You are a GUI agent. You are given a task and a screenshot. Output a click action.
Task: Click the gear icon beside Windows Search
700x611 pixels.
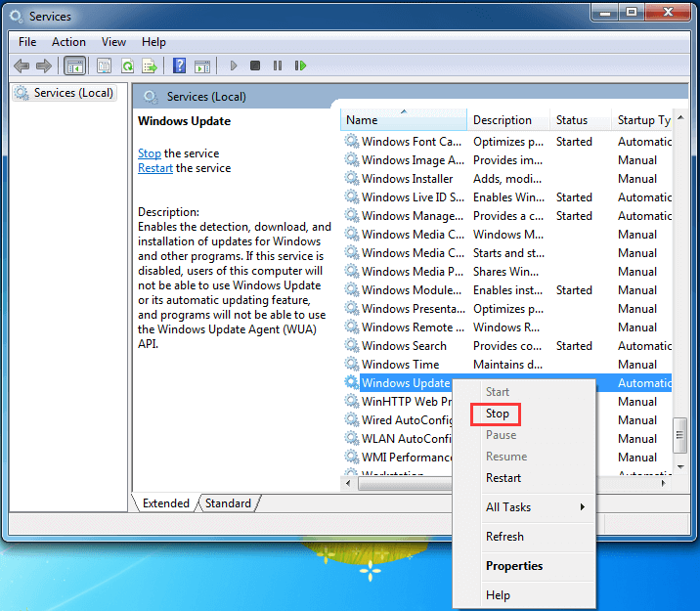352,346
